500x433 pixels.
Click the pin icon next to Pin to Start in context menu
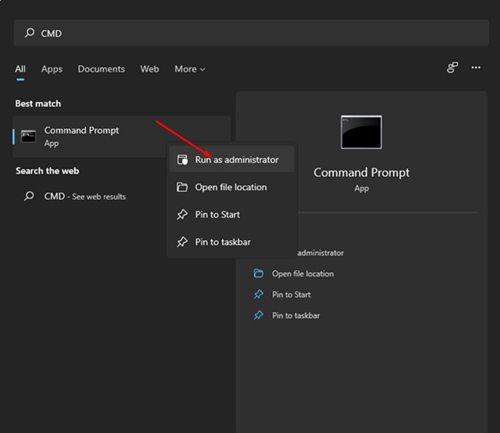pyautogui.click(x=182, y=214)
